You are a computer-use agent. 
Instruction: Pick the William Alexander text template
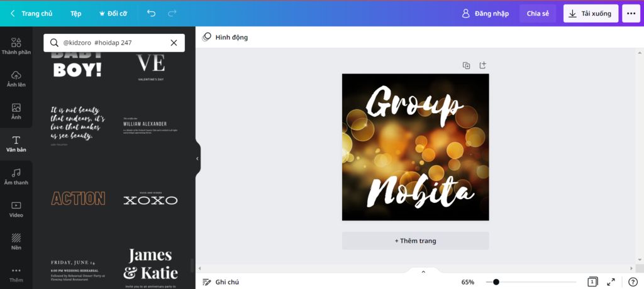click(150, 125)
